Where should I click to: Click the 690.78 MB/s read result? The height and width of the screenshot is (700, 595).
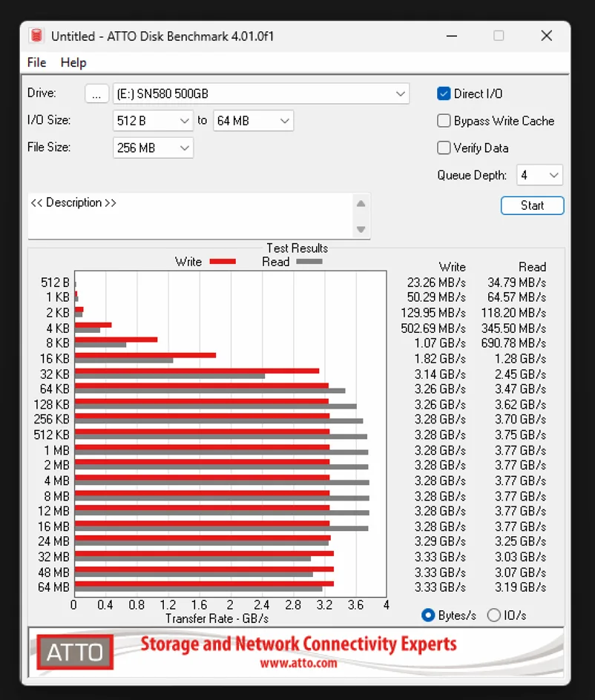513,343
